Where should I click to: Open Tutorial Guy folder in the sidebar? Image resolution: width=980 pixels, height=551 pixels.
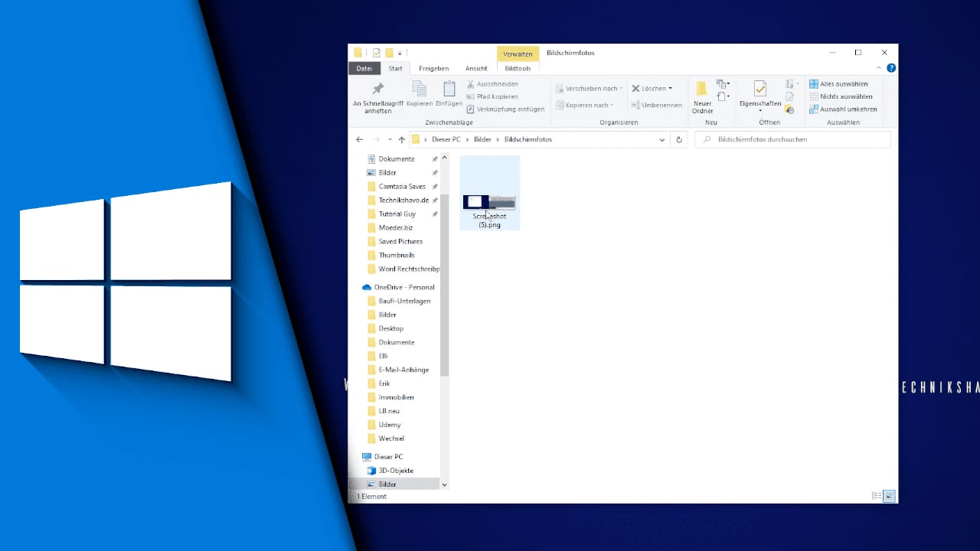point(397,214)
